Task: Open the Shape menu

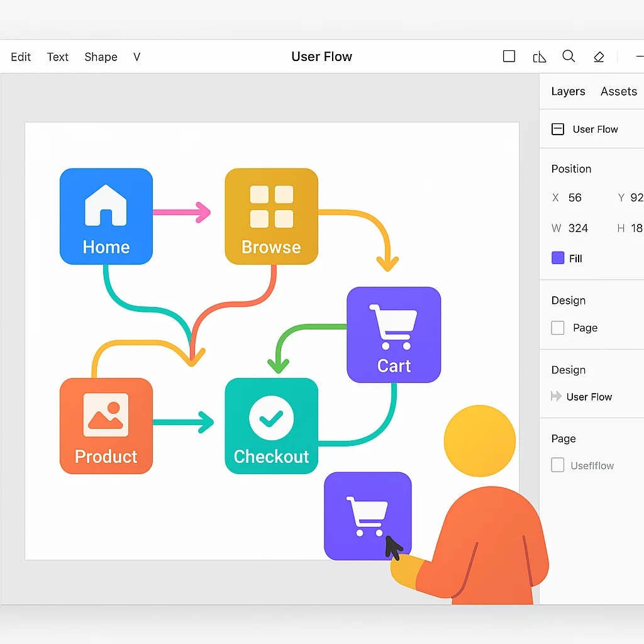Action: [x=101, y=57]
